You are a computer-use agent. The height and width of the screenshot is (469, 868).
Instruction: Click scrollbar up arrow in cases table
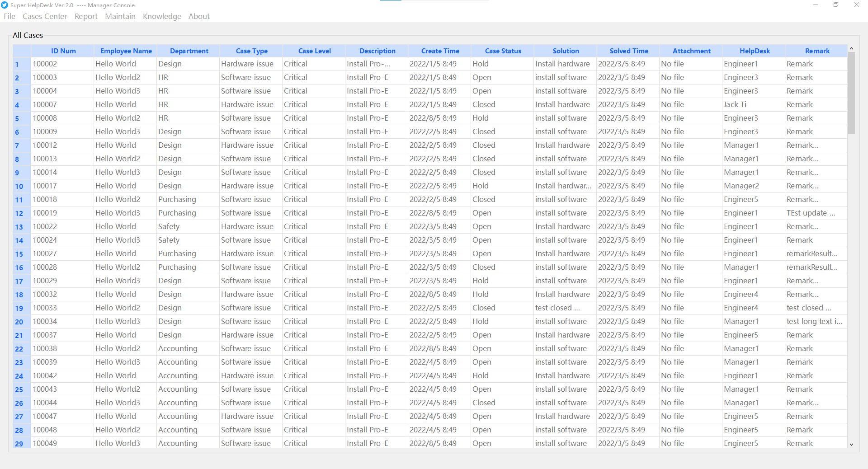[x=851, y=49]
